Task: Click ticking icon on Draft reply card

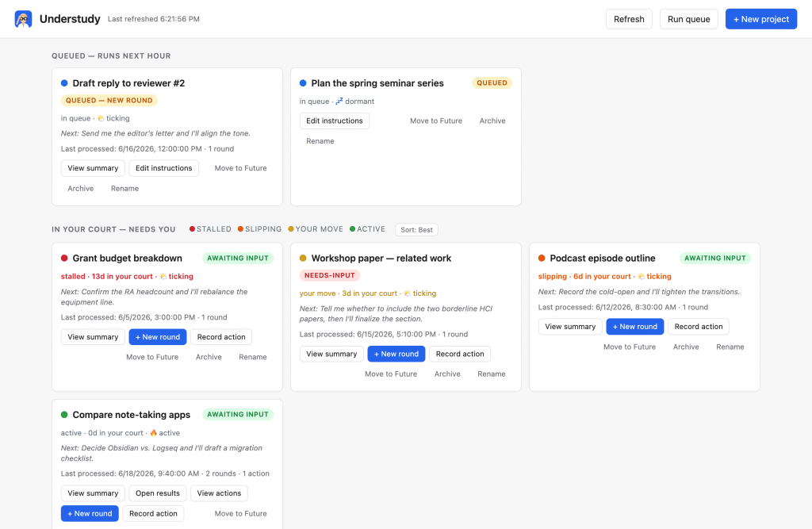Action: coord(101,118)
